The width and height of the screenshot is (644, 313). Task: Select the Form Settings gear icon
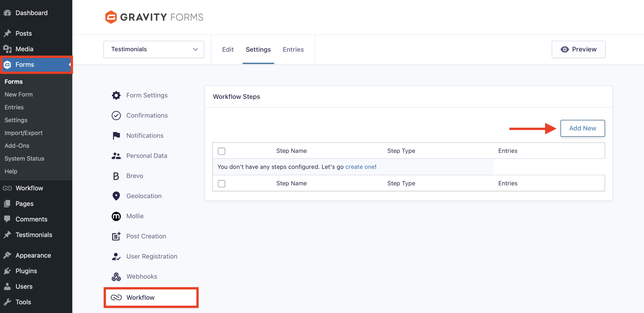116,95
